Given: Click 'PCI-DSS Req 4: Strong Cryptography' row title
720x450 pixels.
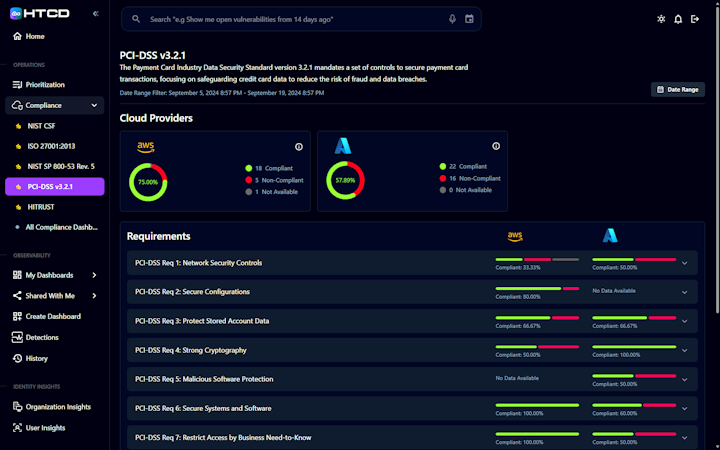Looking at the screenshot, I should tap(191, 350).
